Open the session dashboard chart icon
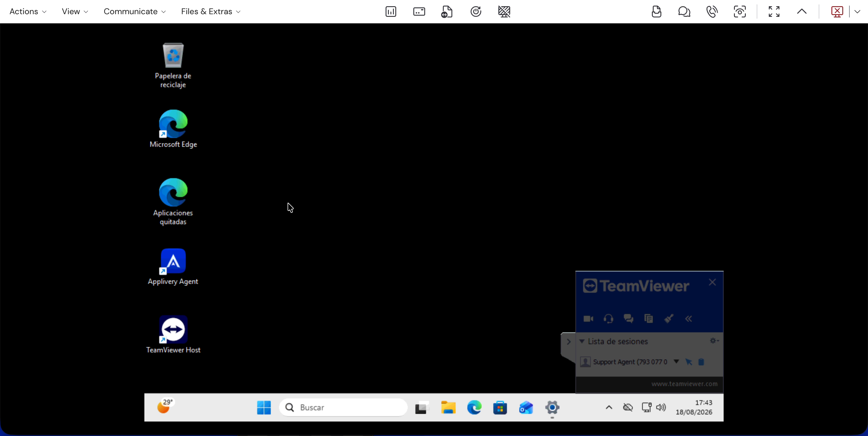 click(x=391, y=12)
